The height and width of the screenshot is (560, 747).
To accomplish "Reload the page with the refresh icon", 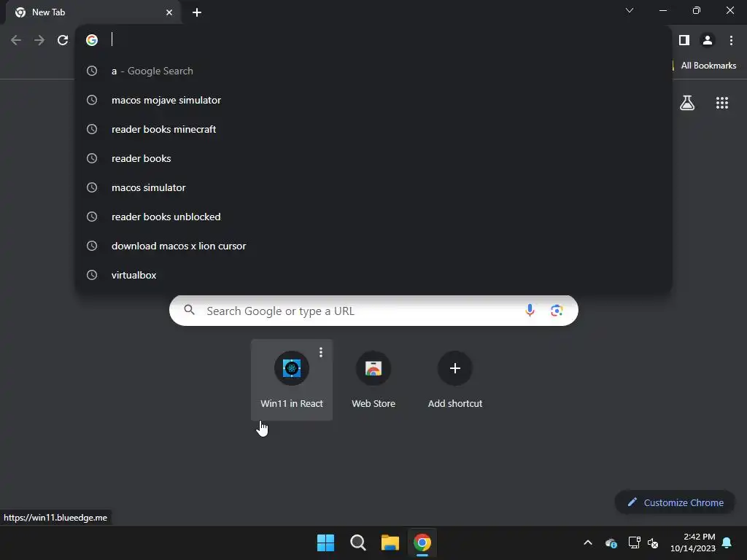I will coord(63,40).
